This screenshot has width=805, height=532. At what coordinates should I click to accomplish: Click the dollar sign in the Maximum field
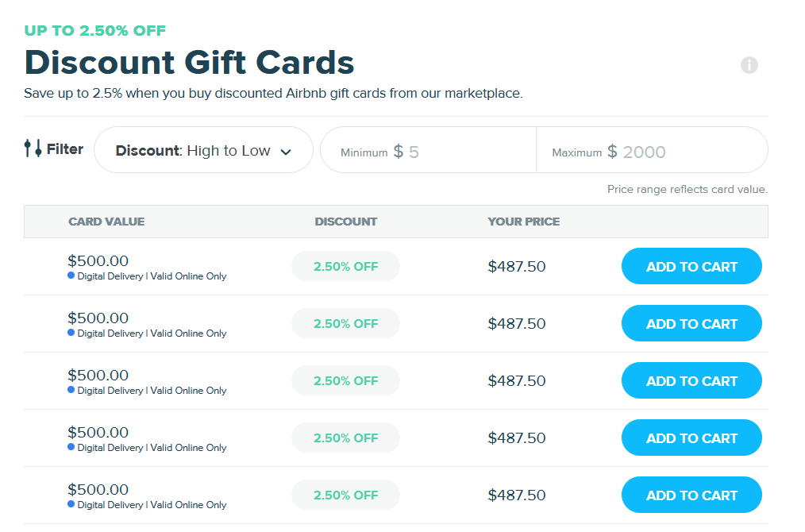point(611,149)
